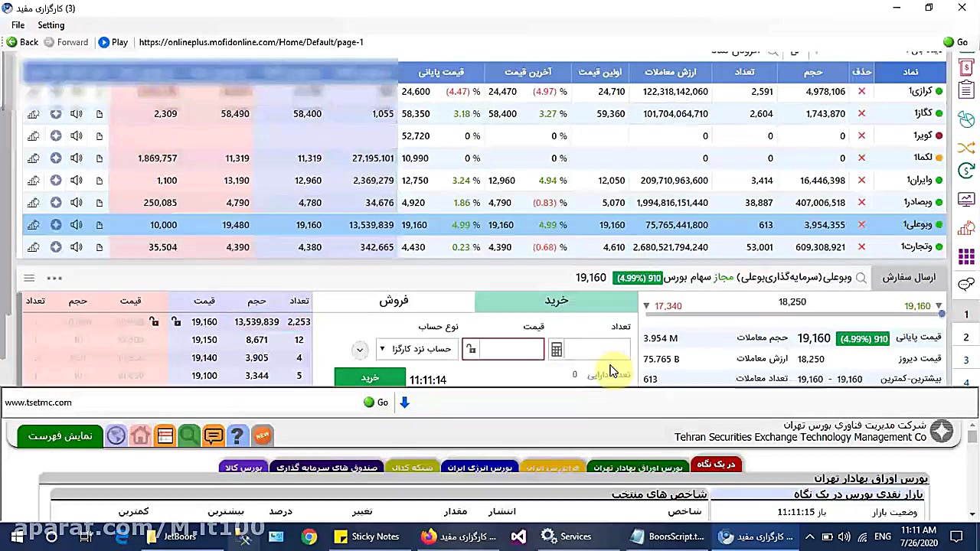Click the TSETMC table list icon
Image resolution: width=980 pixels, height=551 pixels.
click(165, 435)
